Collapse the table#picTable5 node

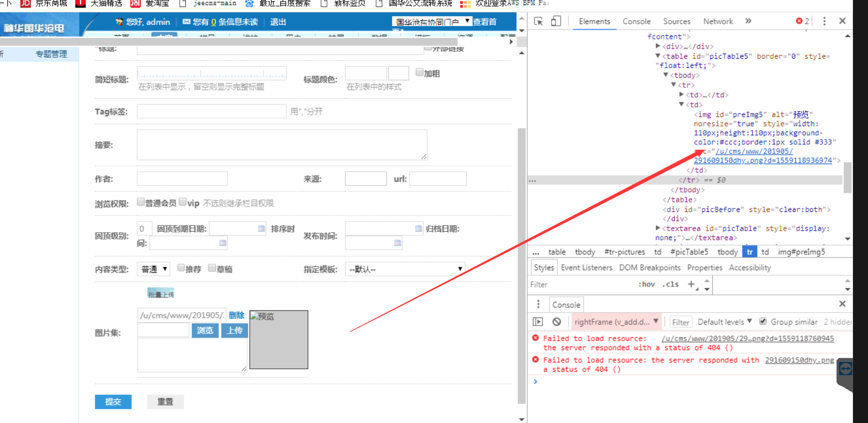[658, 56]
